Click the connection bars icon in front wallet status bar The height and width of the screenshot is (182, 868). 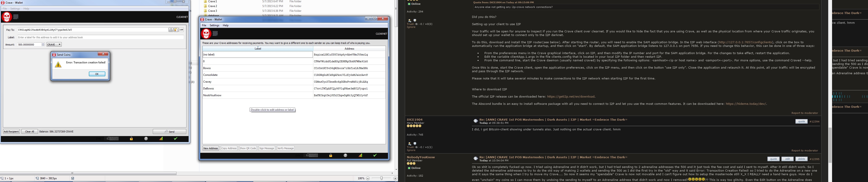(361, 156)
